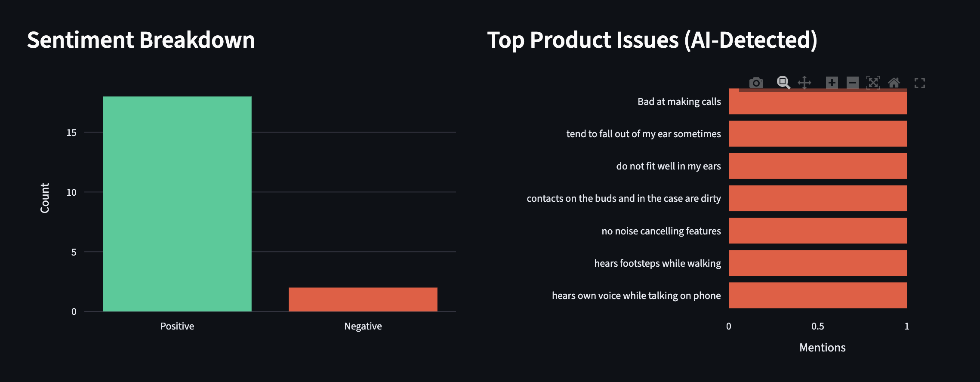Toggle the fullscreen view icon
The height and width of the screenshot is (382, 980).
[x=920, y=82]
